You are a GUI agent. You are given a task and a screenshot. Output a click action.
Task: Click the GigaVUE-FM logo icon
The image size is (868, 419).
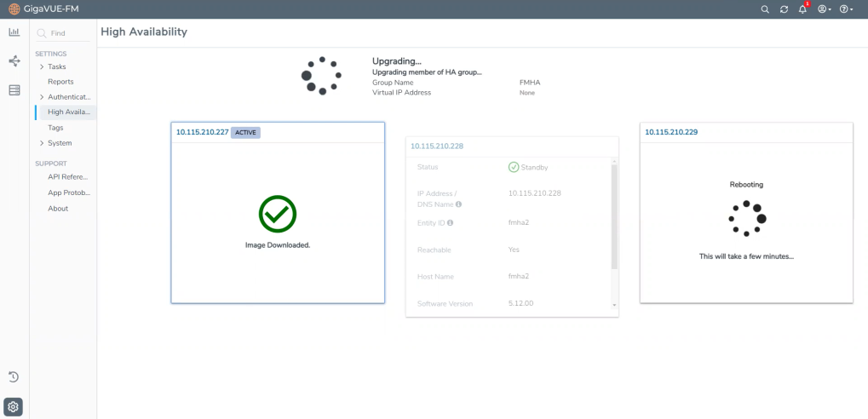tap(14, 9)
